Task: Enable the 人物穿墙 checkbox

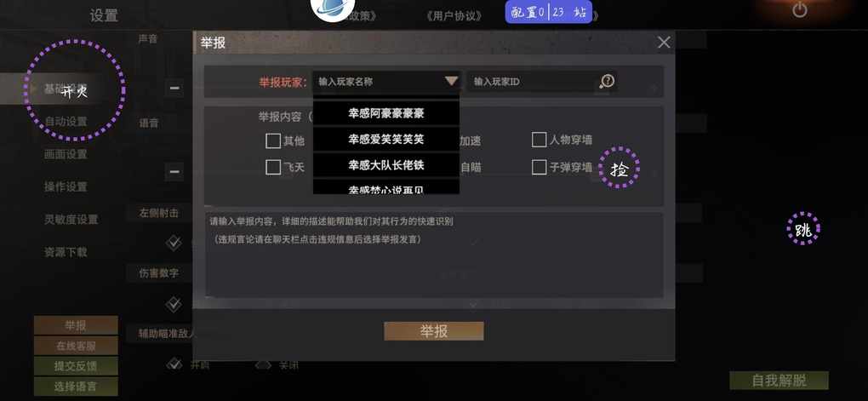Action: [x=539, y=140]
